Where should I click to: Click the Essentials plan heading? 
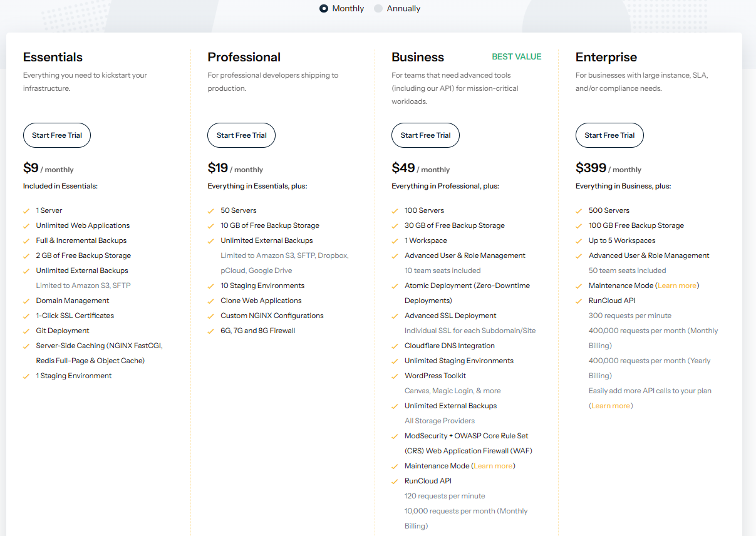tap(53, 57)
